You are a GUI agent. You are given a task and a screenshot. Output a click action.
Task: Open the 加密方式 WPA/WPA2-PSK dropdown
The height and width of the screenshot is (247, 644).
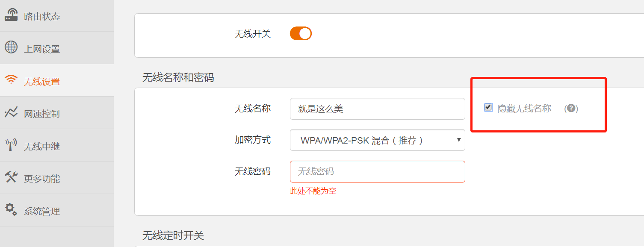tap(378, 140)
